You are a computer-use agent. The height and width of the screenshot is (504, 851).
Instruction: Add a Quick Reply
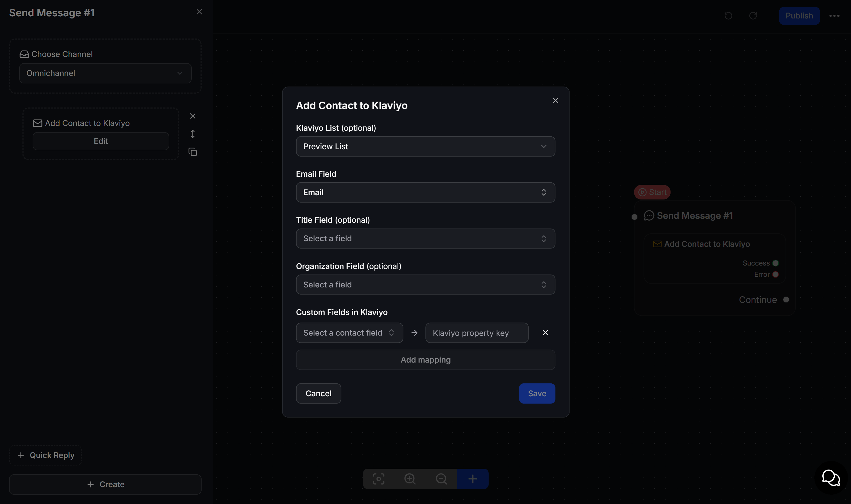click(45, 455)
